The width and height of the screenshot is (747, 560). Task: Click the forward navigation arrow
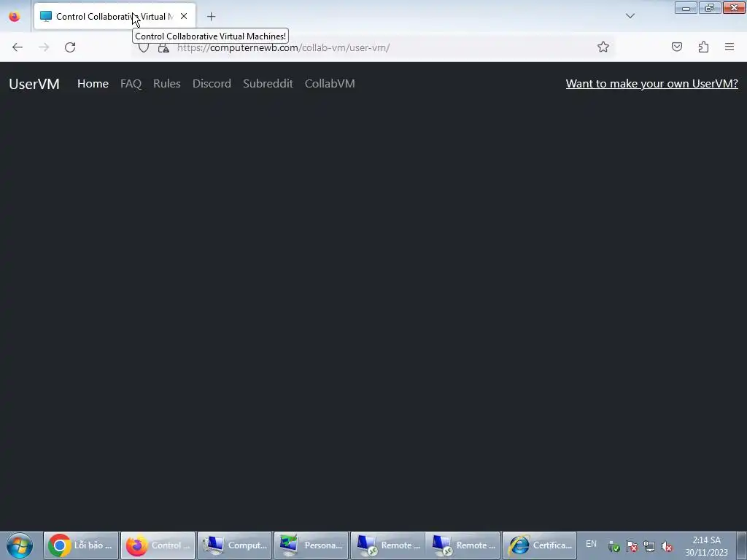[44, 47]
